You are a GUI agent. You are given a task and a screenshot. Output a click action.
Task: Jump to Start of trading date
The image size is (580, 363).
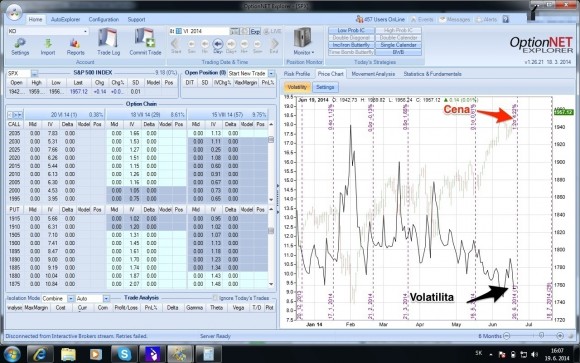(x=176, y=46)
